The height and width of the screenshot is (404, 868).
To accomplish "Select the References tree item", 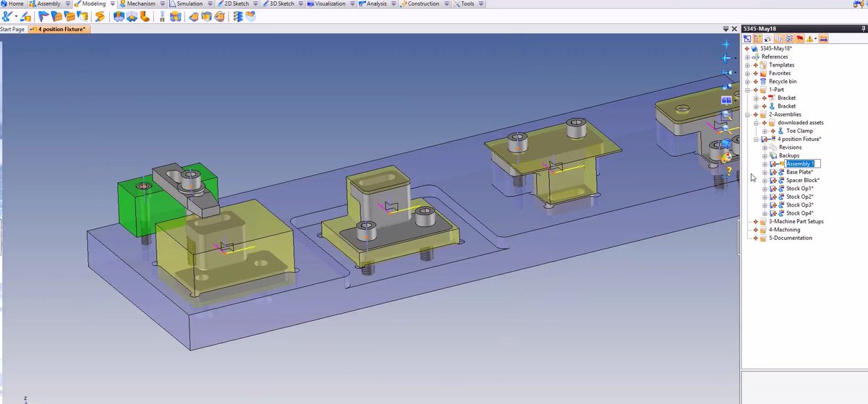I will pyautogui.click(x=775, y=57).
